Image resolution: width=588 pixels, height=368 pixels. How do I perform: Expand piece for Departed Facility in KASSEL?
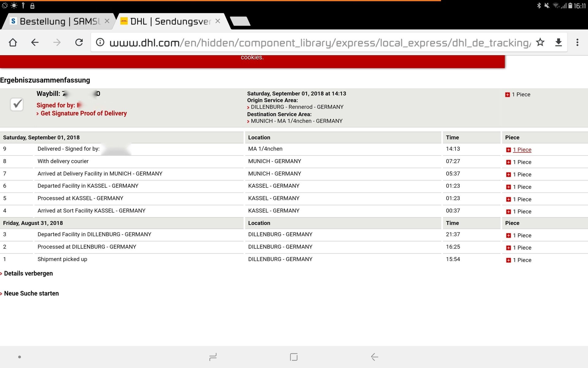508,187
